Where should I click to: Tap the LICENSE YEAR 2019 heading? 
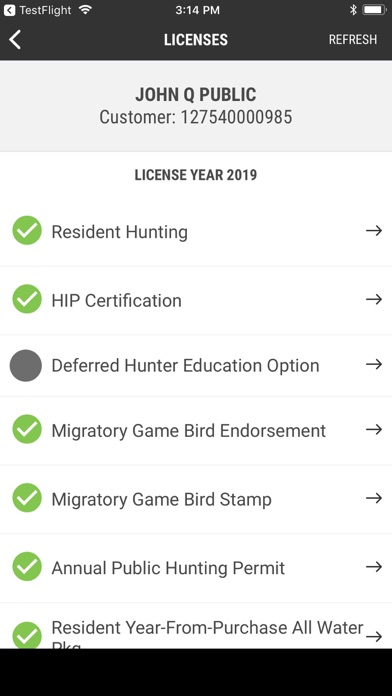(x=196, y=175)
